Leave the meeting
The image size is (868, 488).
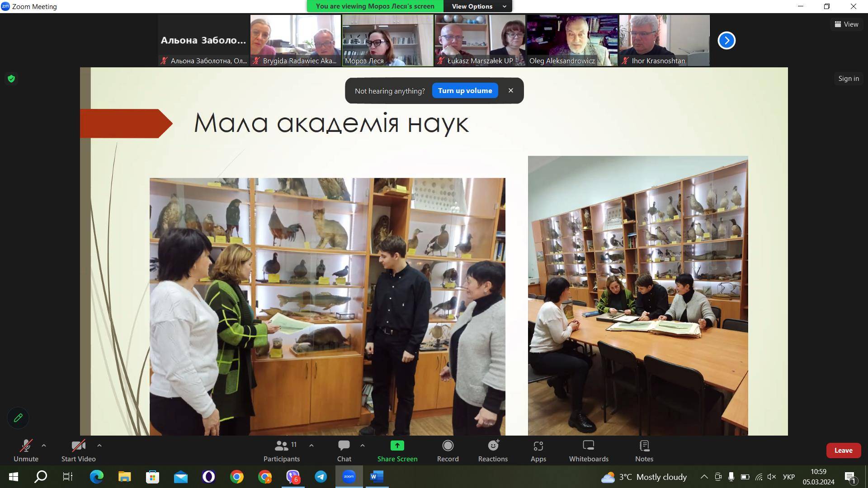[843, 450]
